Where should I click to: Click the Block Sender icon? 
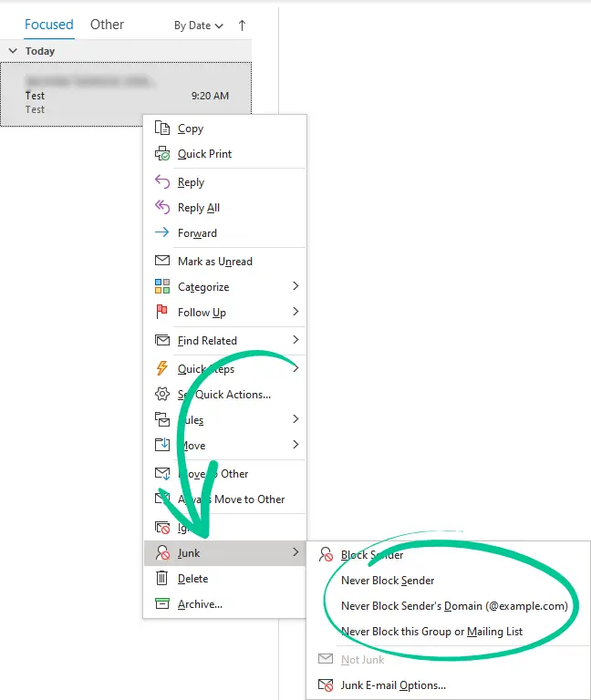coord(325,555)
